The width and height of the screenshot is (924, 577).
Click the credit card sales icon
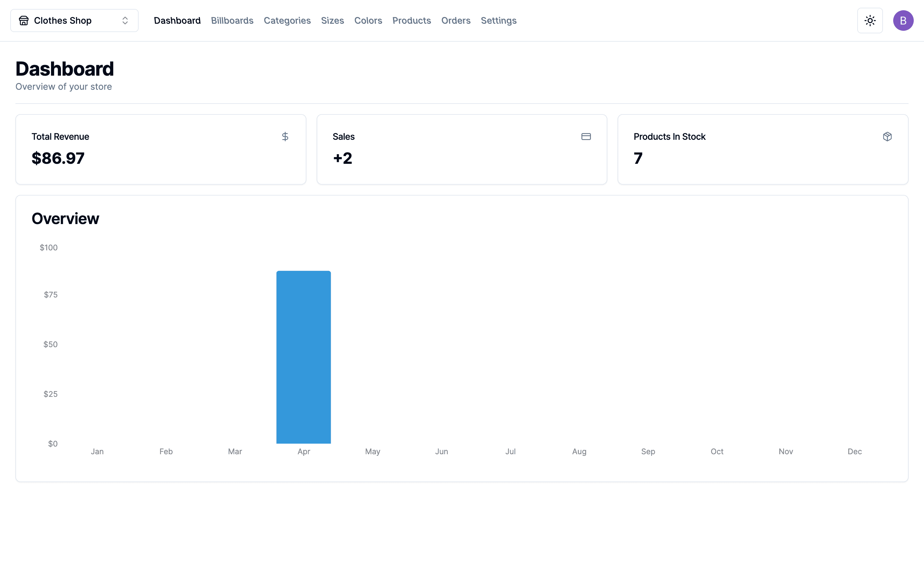pyautogui.click(x=586, y=136)
